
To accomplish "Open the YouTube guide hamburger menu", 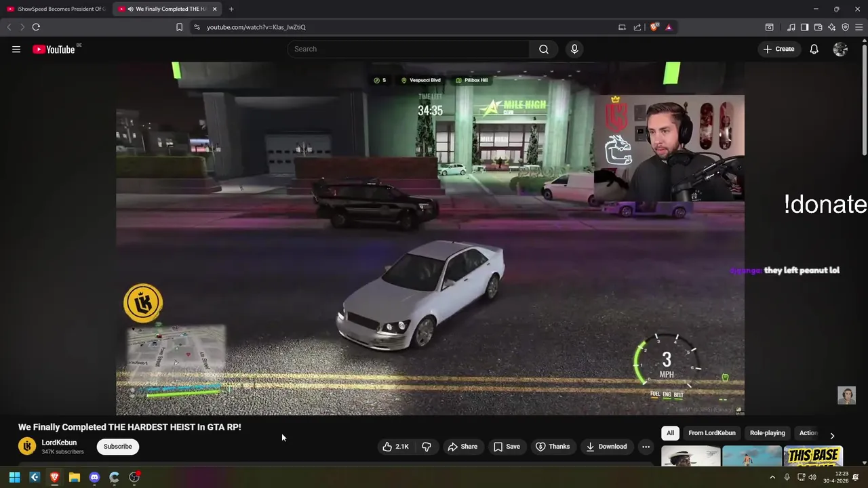I will pyautogui.click(x=16, y=49).
